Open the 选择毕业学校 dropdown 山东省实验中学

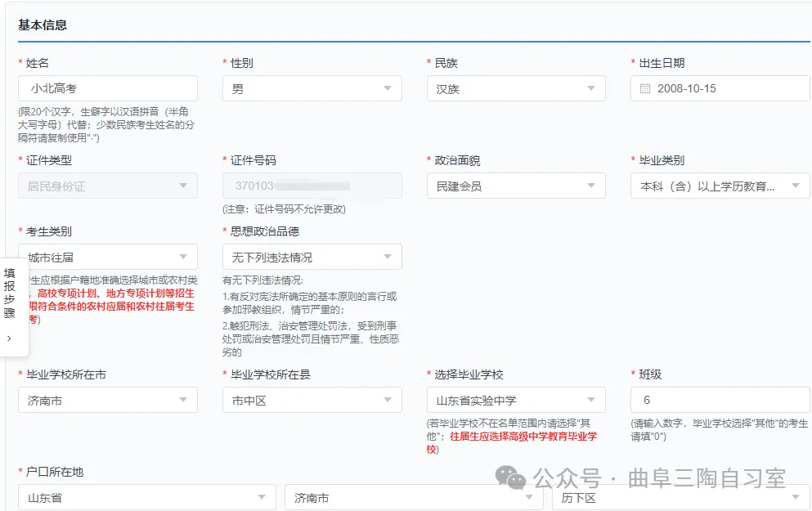pos(516,400)
